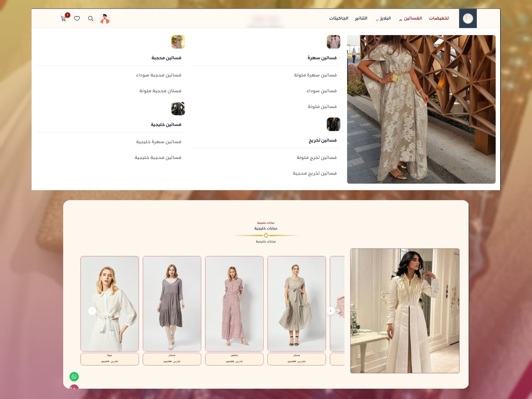Click the mega menu banner dress image
This screenshot has height=399, width=532.
point(421,109)
